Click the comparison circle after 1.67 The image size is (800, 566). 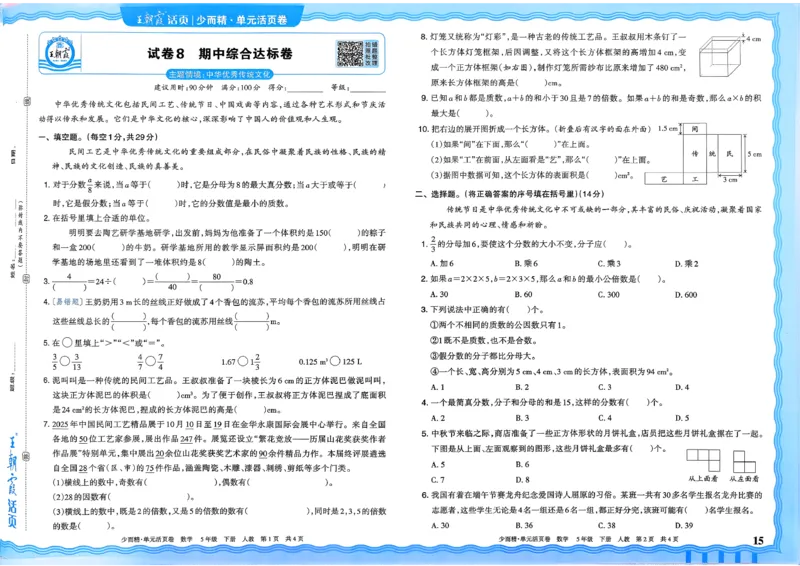[243, 361]
